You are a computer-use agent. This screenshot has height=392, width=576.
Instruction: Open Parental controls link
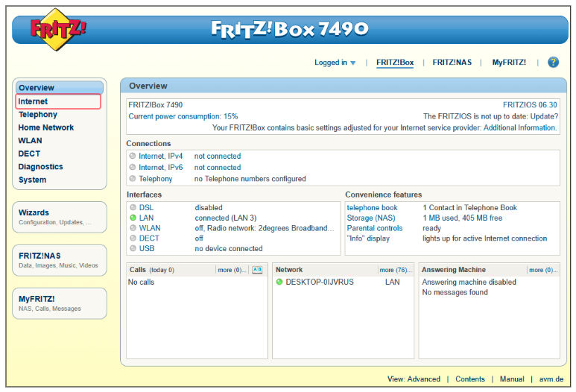coord(375,228)
